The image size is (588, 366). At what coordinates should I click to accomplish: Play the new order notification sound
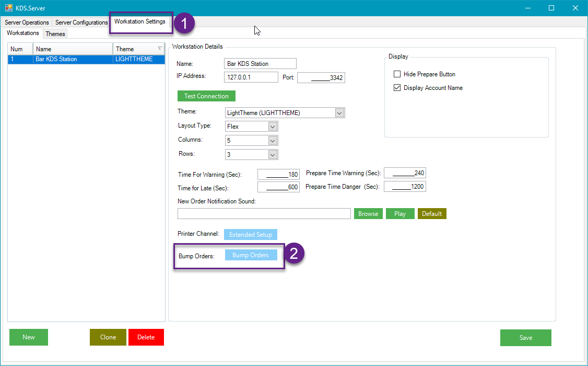coord(400,214)
